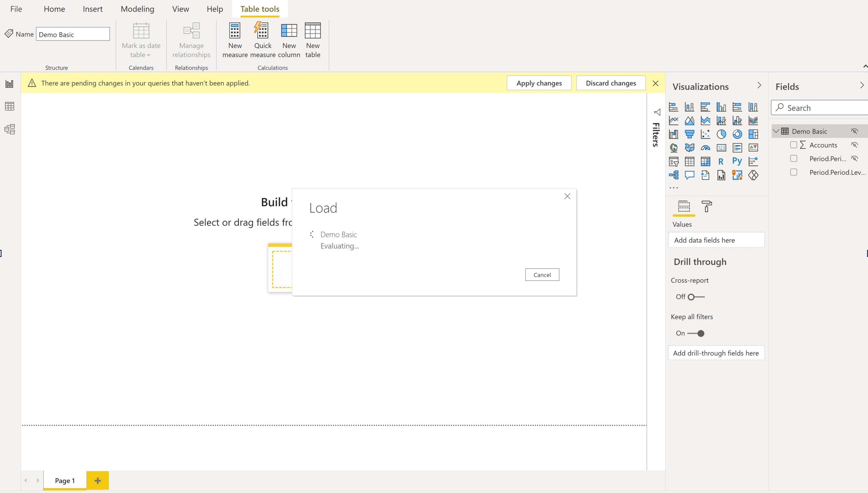Open the Model view from left sidebar
The width and height of the screenshot is (868, 493).
point(10,129)
